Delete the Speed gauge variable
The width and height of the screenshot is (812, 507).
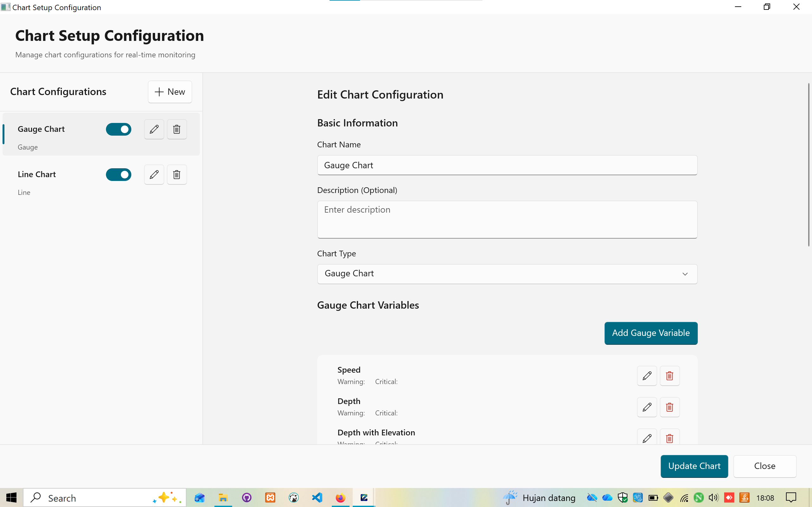click(669, 375)
